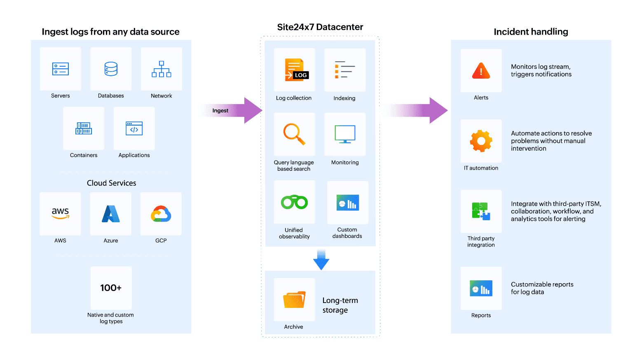Click the 'Alerts' caption
The width and height of the screenshot is (644, 361).
point(481,98)
